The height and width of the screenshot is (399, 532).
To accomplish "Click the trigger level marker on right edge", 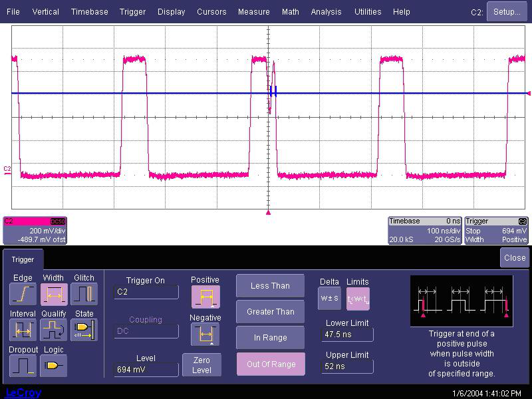I will point(528,94).
